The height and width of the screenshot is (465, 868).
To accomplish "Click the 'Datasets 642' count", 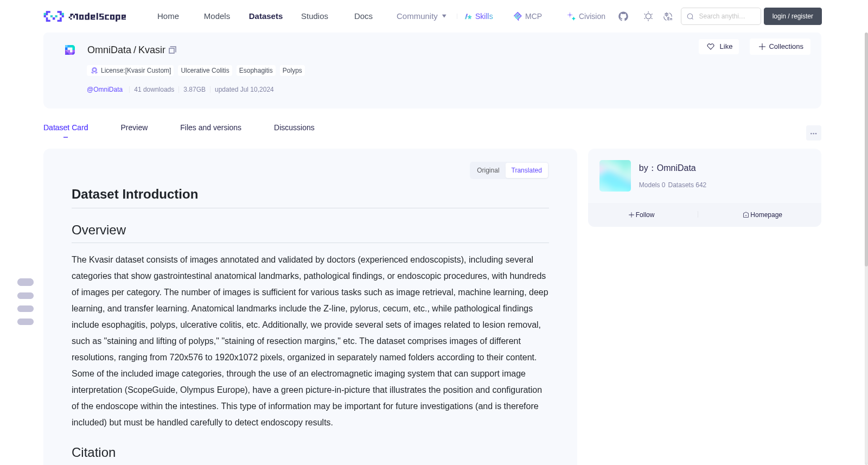I will pos(687,185).
